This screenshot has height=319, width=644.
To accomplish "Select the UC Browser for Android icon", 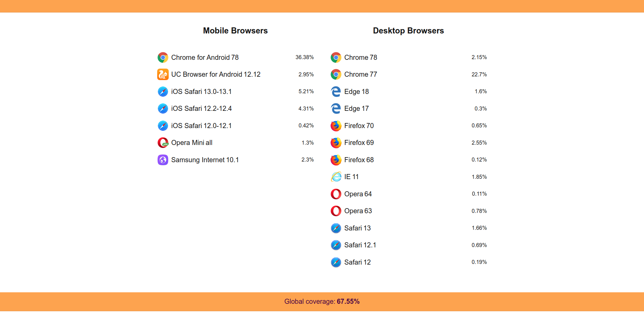I will point(163,74).
